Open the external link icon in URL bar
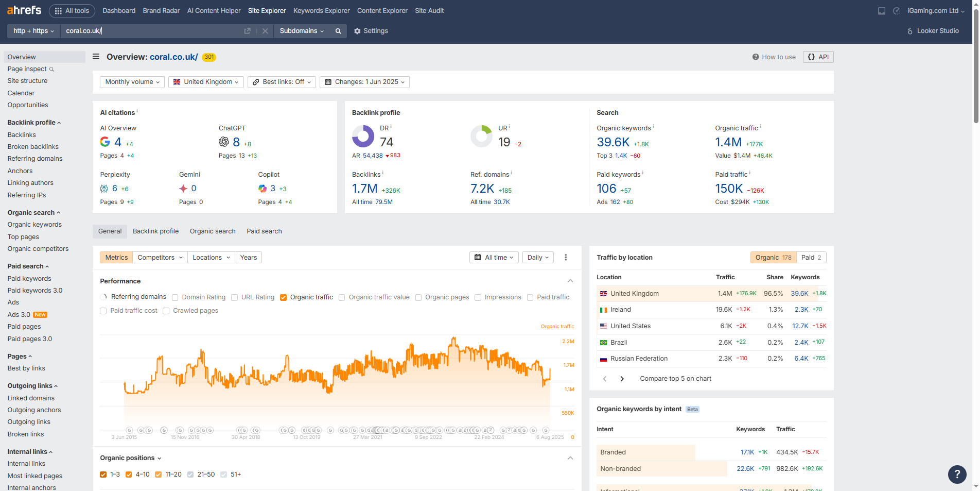 pos(248,31)
